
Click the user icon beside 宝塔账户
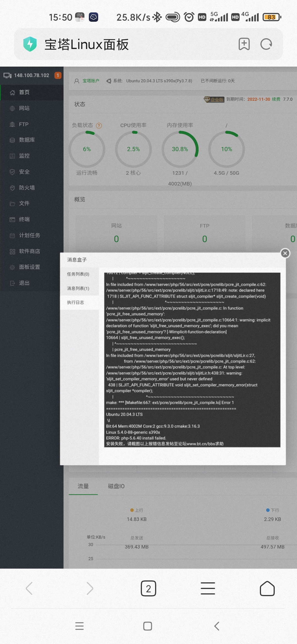point(77,81)
